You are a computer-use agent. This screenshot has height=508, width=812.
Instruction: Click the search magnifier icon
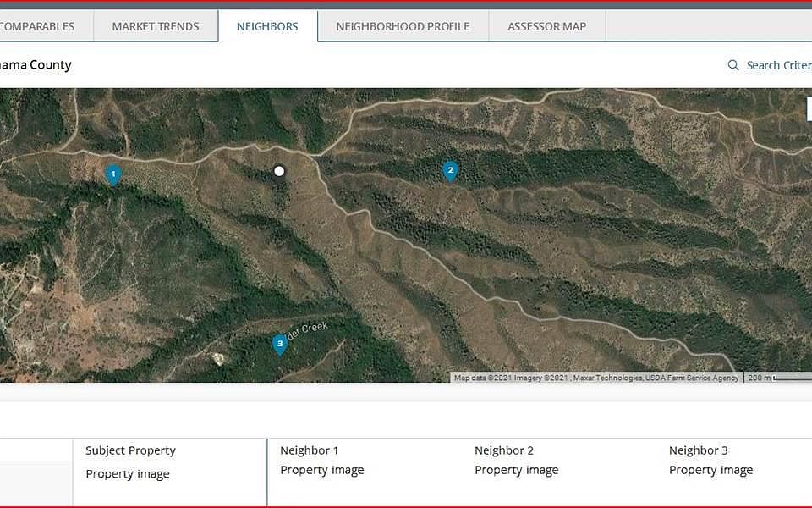732,64
